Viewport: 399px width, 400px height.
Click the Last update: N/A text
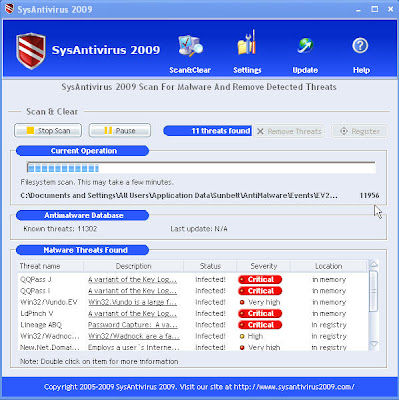coord(199,229)
